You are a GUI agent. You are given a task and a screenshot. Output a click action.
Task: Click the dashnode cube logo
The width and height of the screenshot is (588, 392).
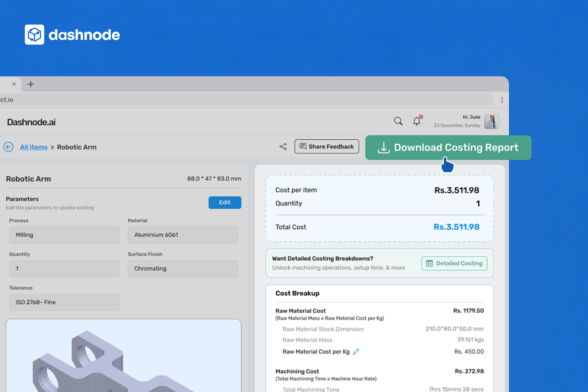(x=35, y=35)
